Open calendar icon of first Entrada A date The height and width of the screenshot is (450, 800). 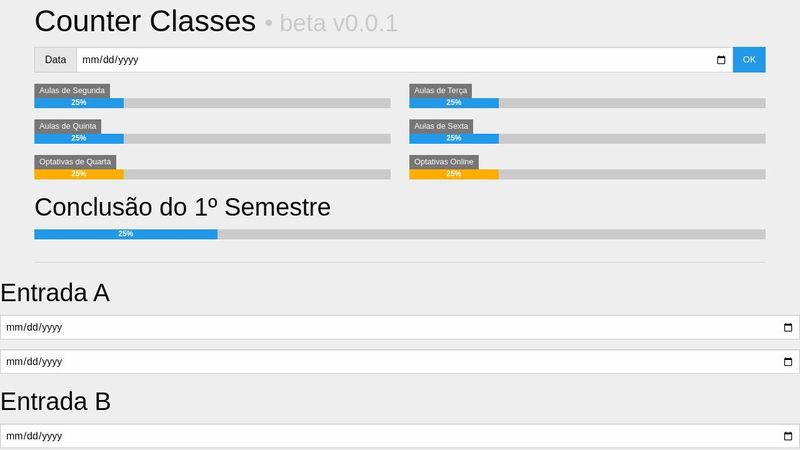[x=787, y=328]
